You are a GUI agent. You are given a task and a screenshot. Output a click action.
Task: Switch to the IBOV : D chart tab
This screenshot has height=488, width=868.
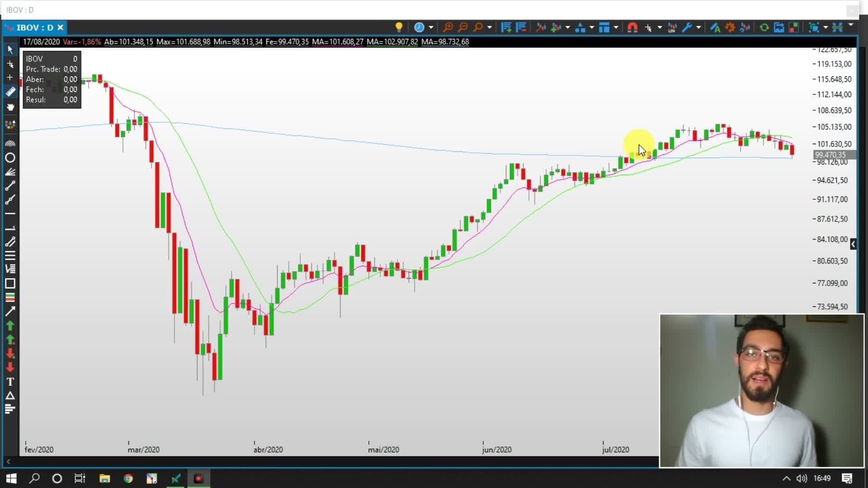tap(35, 28)
